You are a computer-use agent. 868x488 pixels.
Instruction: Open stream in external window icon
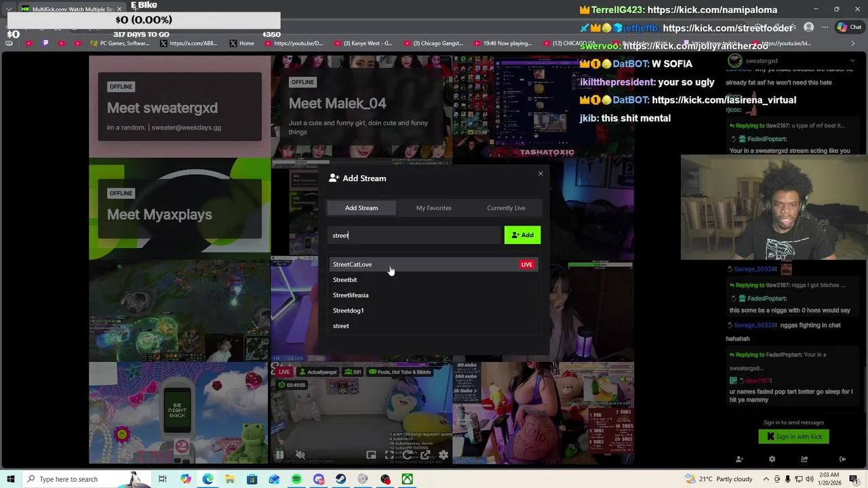click(x=425, y=455)
